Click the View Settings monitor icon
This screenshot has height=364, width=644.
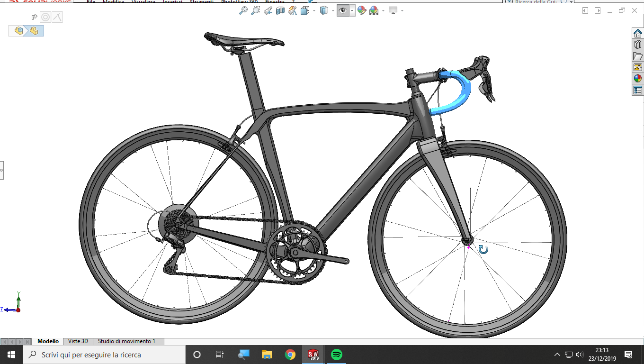point(393,10)
